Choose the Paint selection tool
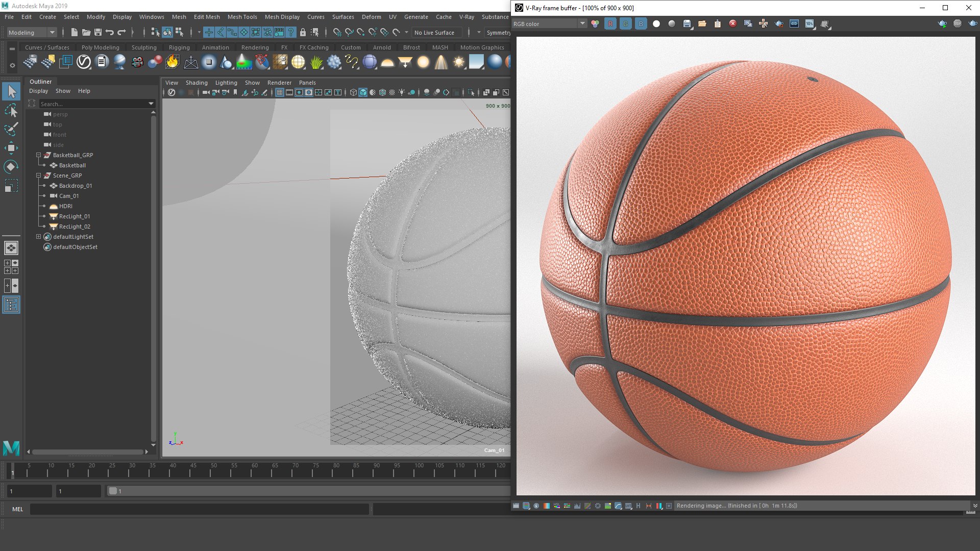980x551 pixels. click(x=11, y=129)
